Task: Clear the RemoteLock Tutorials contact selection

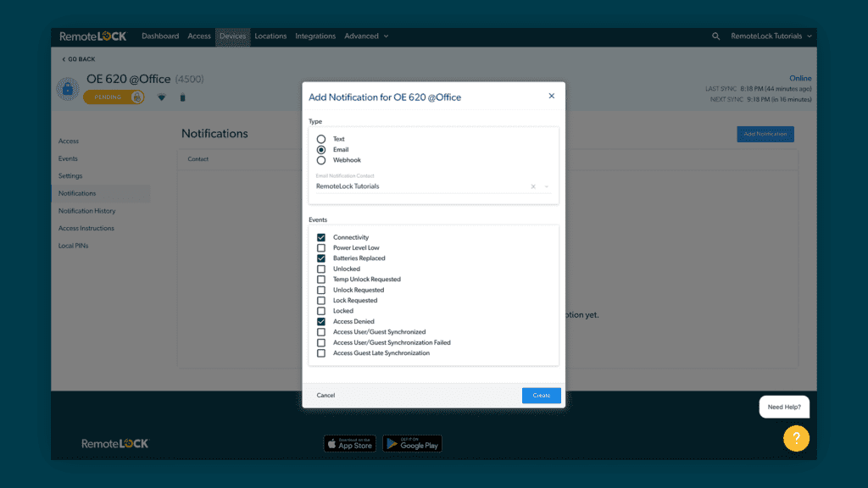Action: (533, 186)
